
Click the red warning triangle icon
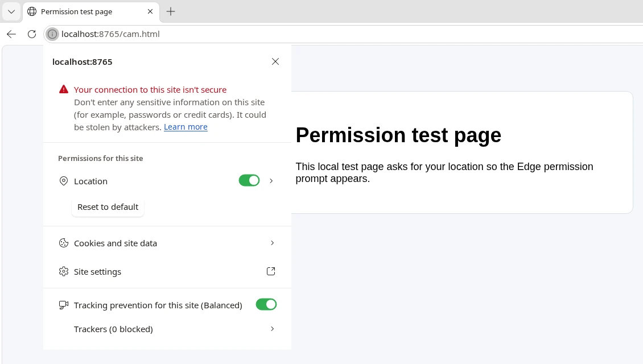pyautogui.click(x=64, y=89)
